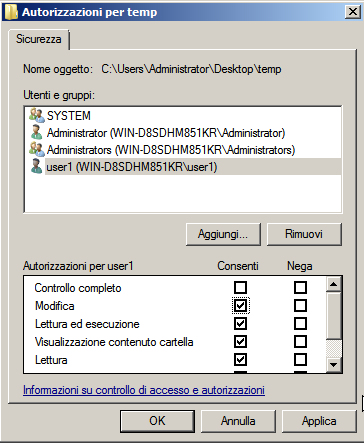The height and width of the screenshot is (443, 364).
Task: Click the Aggiungi... button
Action: tap(223, 234)
